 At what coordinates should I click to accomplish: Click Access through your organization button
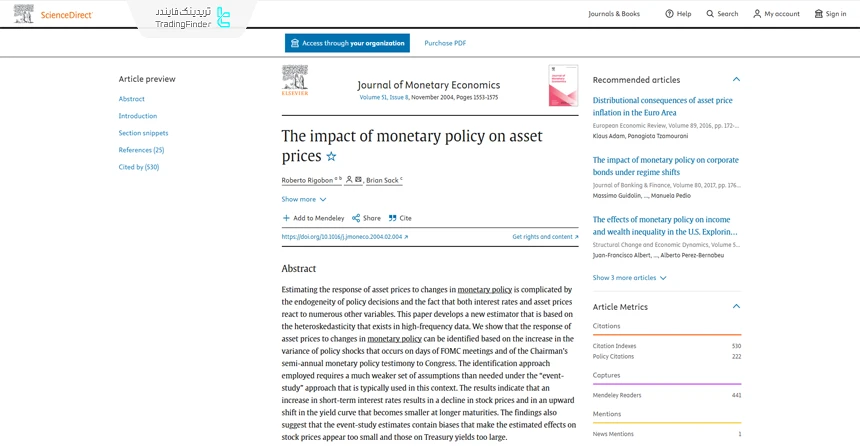tap(347, 43)
